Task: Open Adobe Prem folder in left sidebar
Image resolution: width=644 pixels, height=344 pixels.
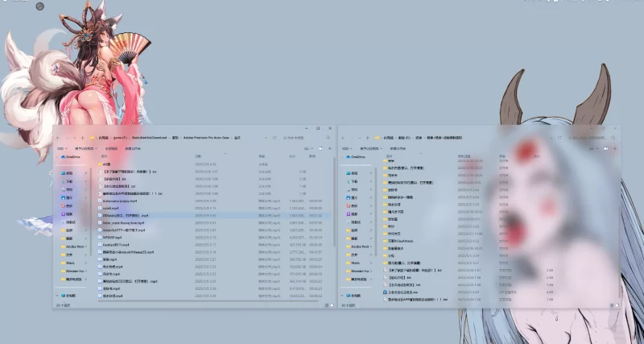Action: tap(72, 247)
